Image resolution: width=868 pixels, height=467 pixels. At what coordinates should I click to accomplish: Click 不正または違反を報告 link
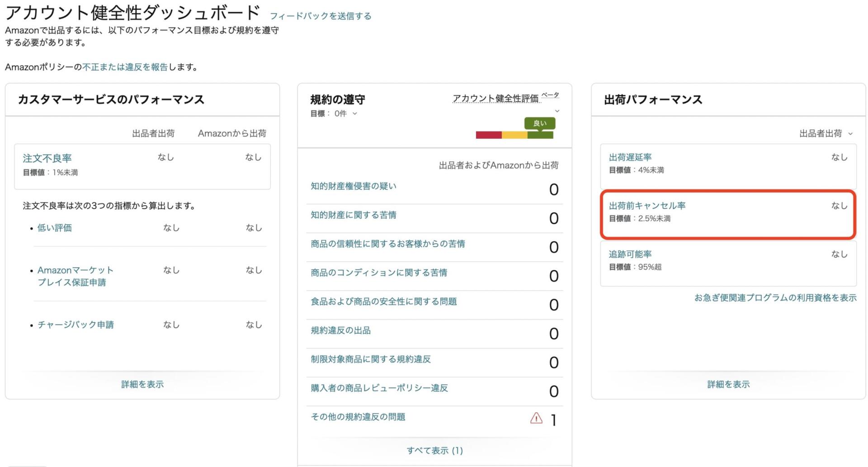click(x=125, y=67)
